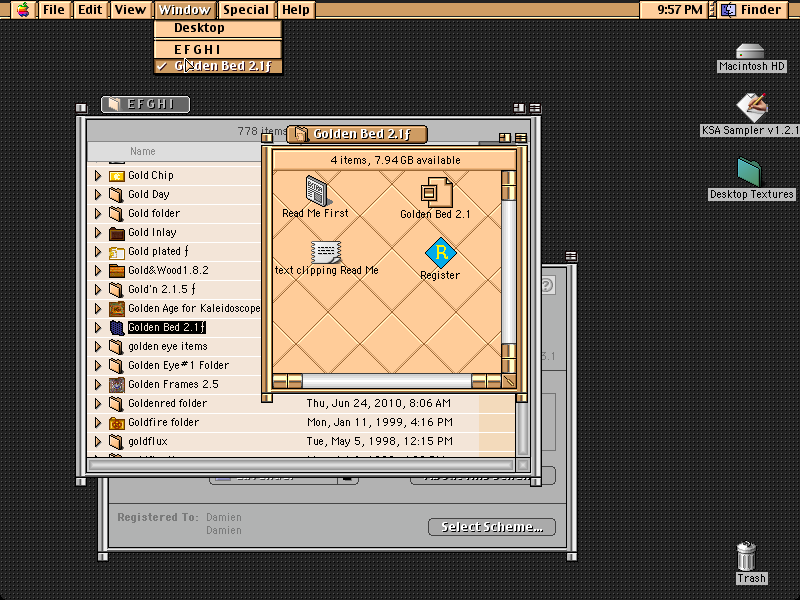Open the Edit menu
This screenshot has width=800, height=600.
(90, 10)
